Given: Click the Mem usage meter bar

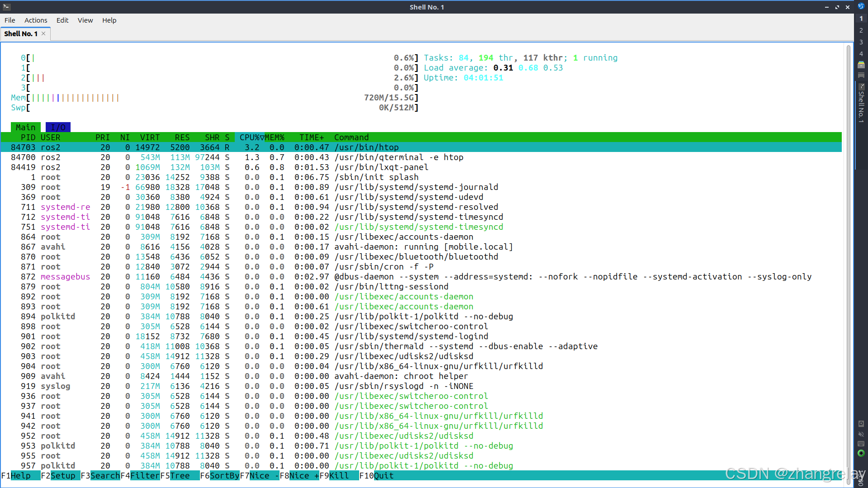Looking at the screenshot, I should point(215,98).
